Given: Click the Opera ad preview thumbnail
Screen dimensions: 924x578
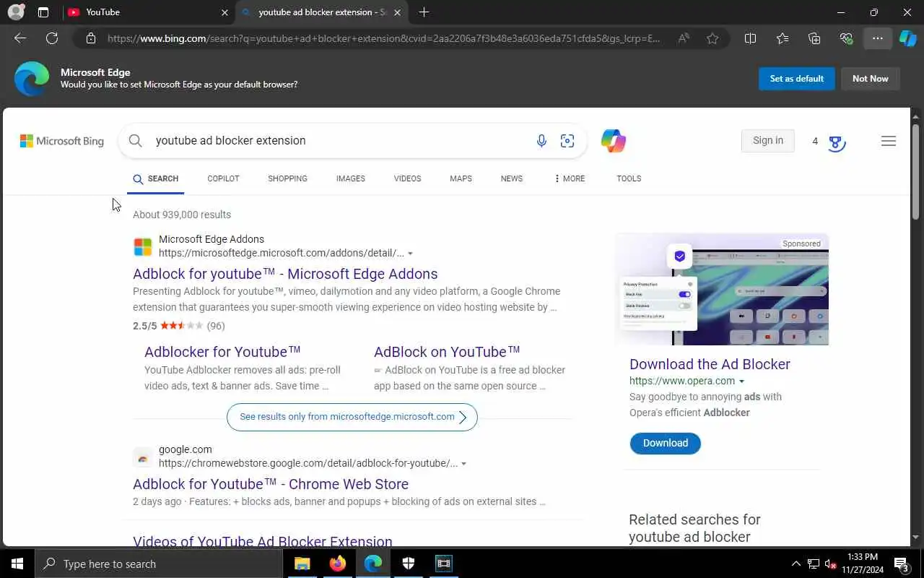Looking at the screenshot, I should click(722, 289).
